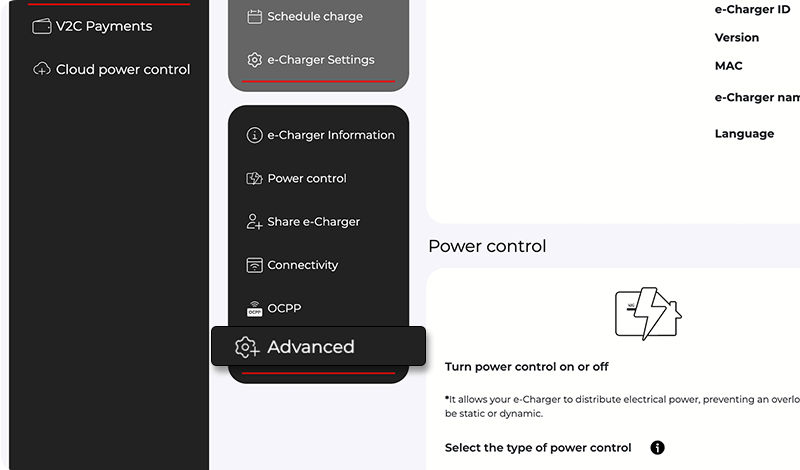Select the Share e-Charger menu label
Image resolution: width=800 pixels, height=470 pixels.
pyautogui.click(x=314, y=222)
